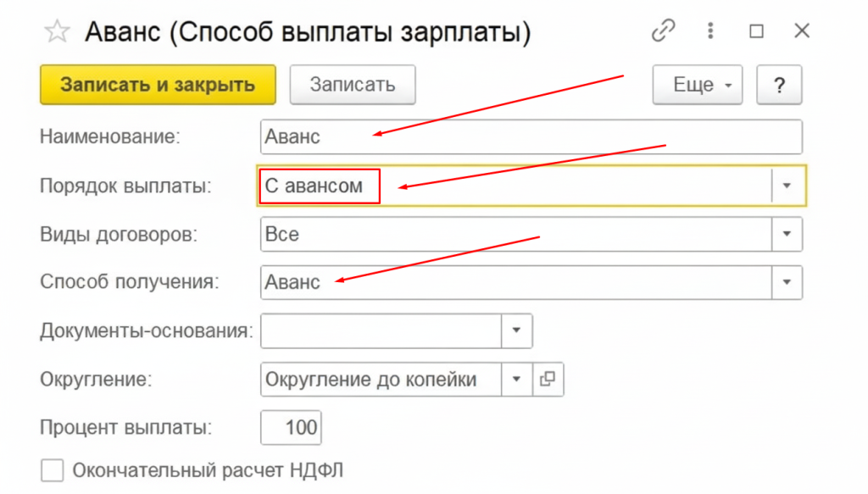Screen dimensions: 868x494
Task: Expand the Документы-основания dropdown arrow
Action: point(516,330)
